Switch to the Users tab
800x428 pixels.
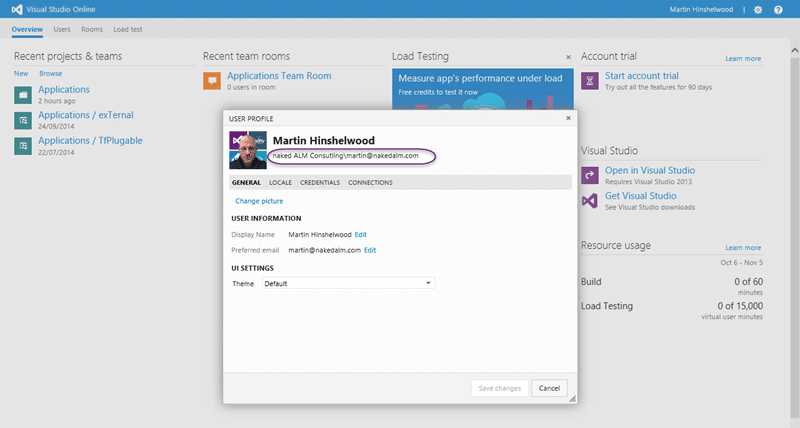(62, 30)
